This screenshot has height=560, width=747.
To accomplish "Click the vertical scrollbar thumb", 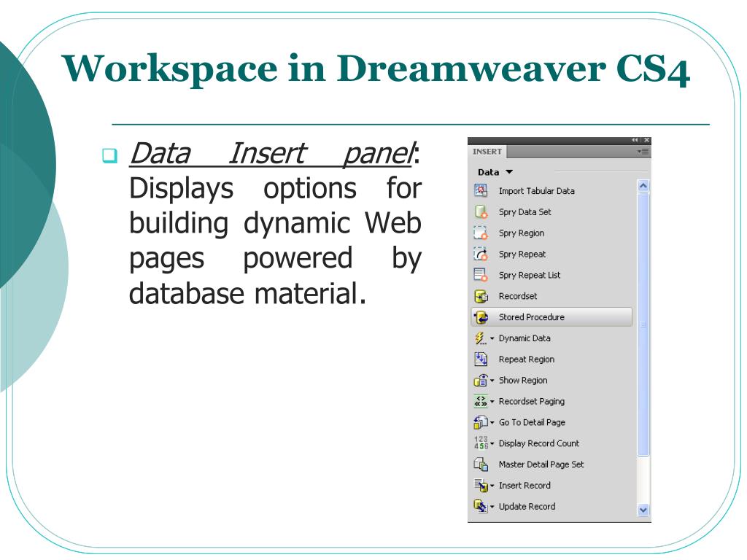I will click(x=643, y=324).
